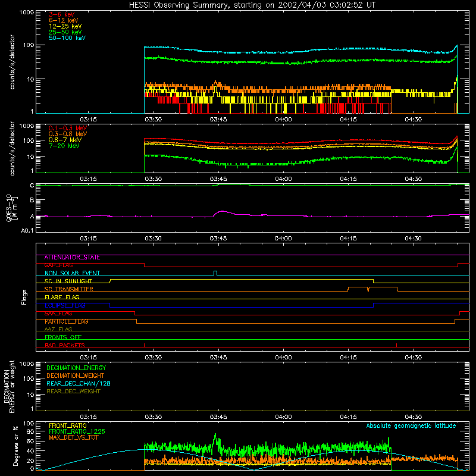Click 03:30 time tick under MeV plot
476x476 pixels.
[154, 179]
